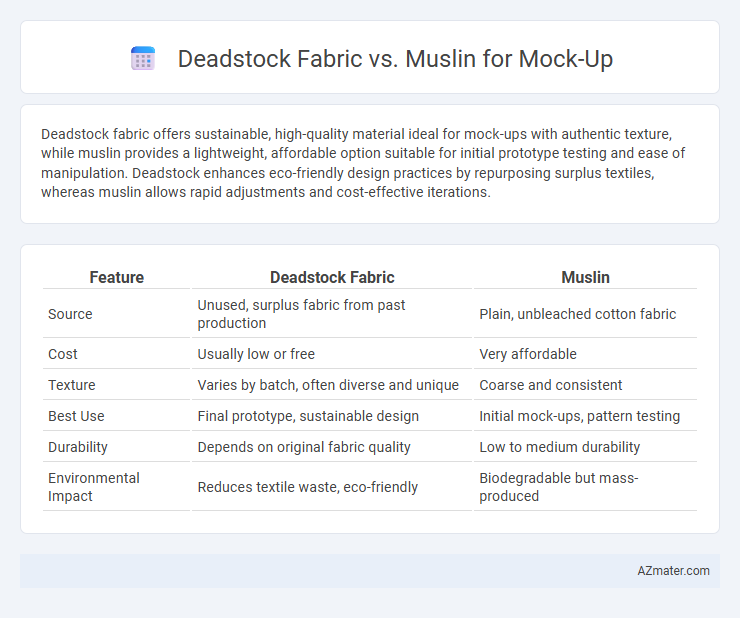Click 'Varies by batch, often diverse and unique'
Viewport: 740px width, 618px height.
tap(328, 385)
